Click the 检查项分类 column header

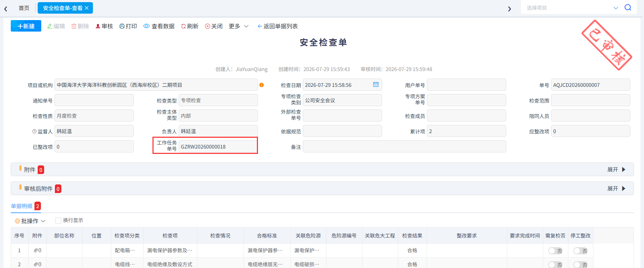(127, 236)
